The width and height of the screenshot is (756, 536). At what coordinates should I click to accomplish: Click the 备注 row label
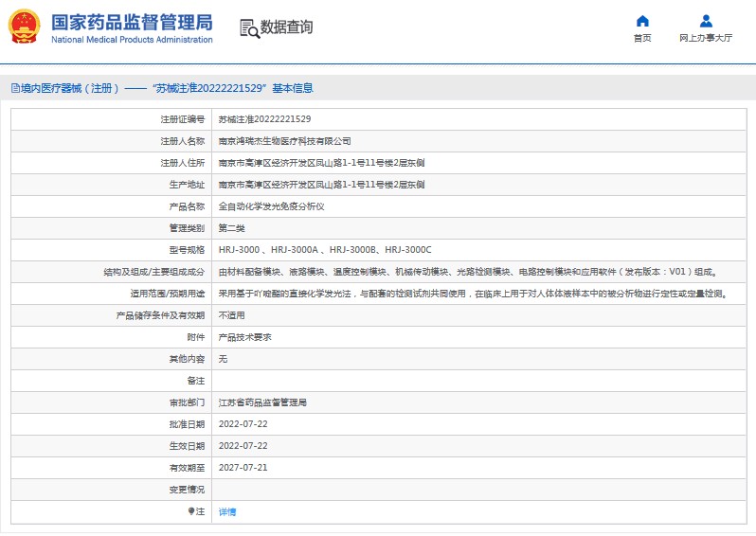tap(196, 381)
